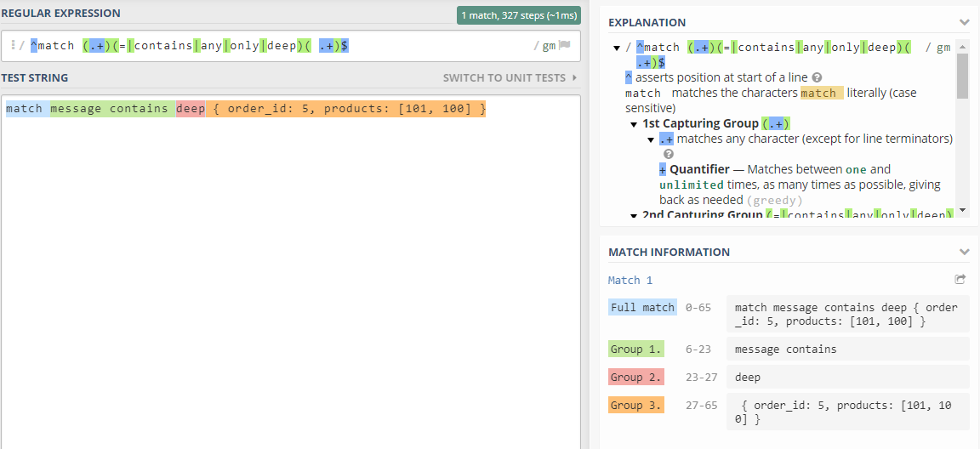This screenshot has width=980, height=449.
Task: Click into the regular expression input field
Action: (x=291, y=46)
